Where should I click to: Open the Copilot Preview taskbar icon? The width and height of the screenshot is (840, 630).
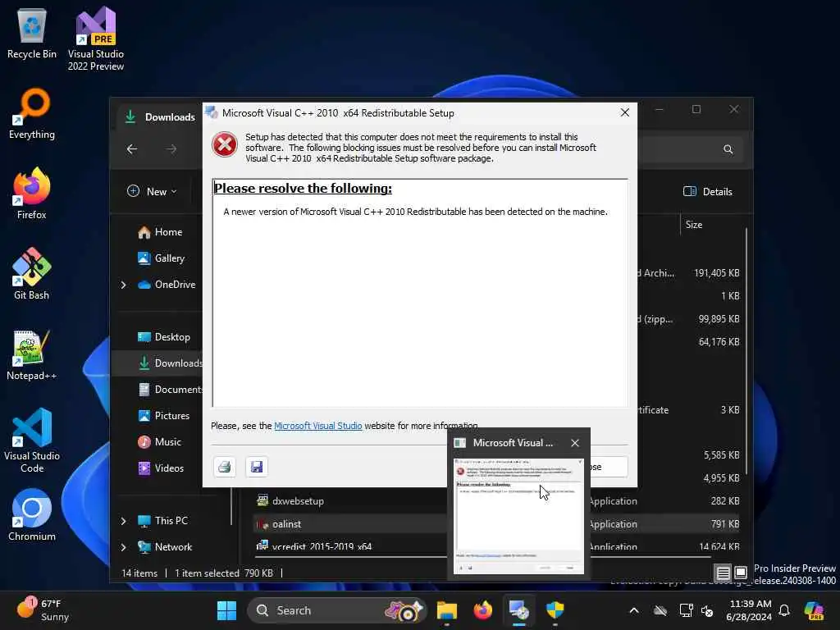(814, 610)
